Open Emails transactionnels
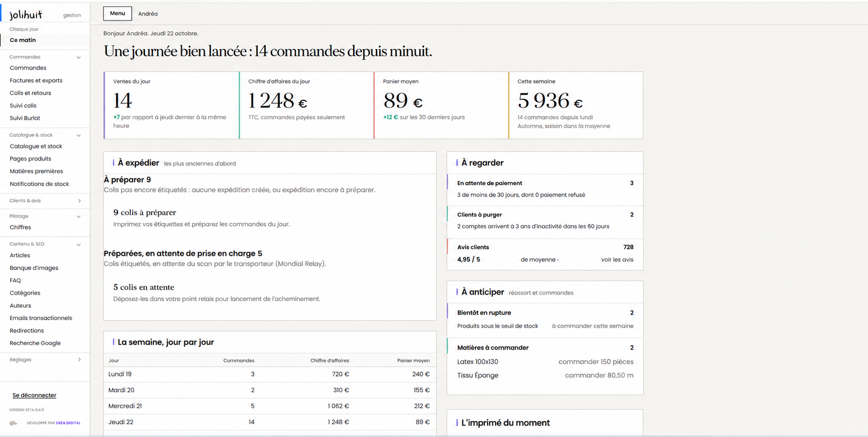The height and width of the screenshot is (437, 868). (x=41, y=318)
